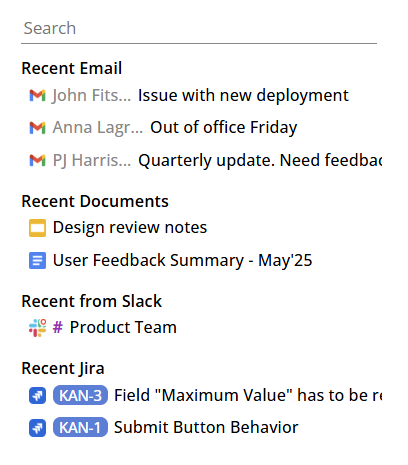
Task: Click the Jira icon beside KAN-3
Action: pos(37,396)
